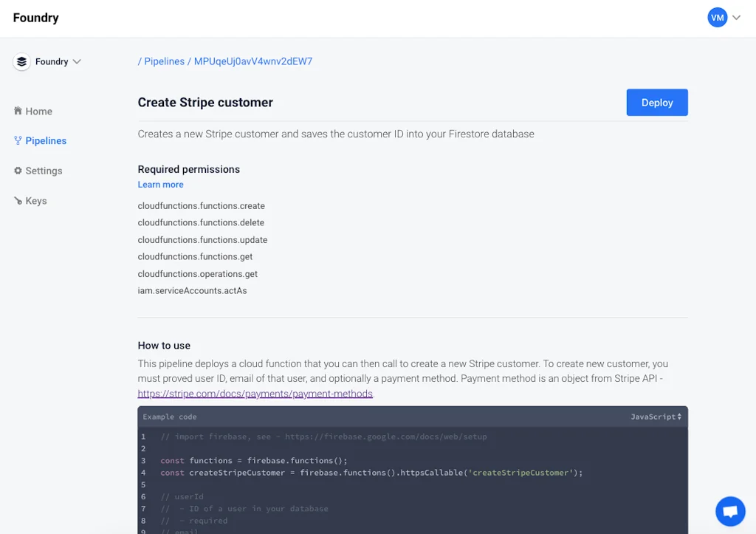Open the JavaScript language selector

pyautogui.click(x=656, y=417)
